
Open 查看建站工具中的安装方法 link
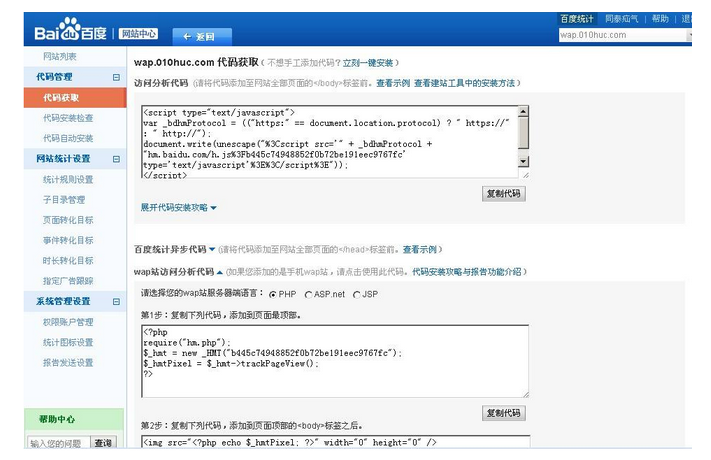[464, 83]
